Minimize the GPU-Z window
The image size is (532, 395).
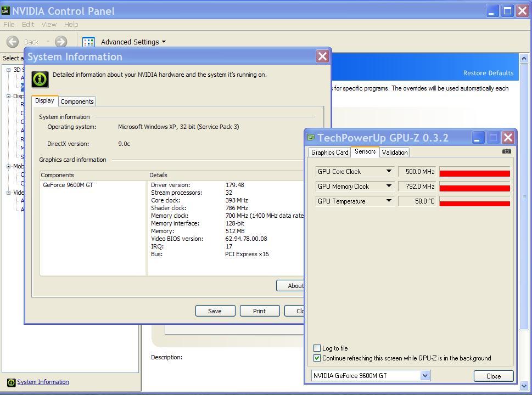tap(477, 138)
